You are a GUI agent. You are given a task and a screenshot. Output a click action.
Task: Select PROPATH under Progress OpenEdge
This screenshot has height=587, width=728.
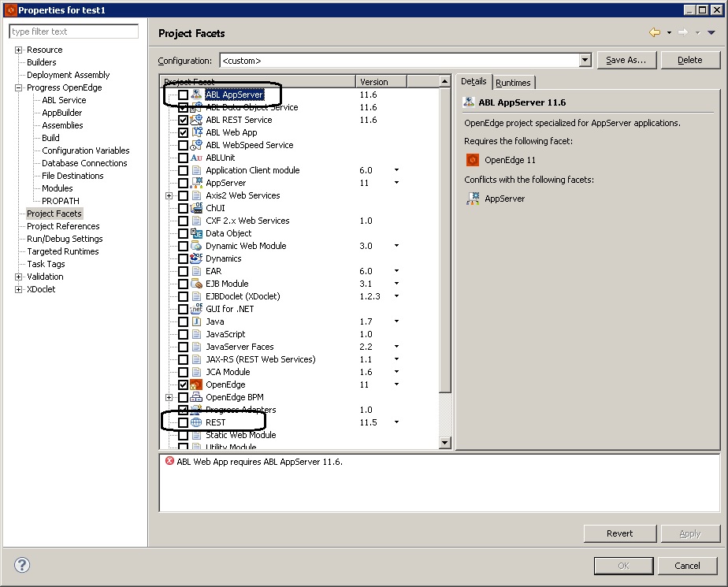pos(61,201)
